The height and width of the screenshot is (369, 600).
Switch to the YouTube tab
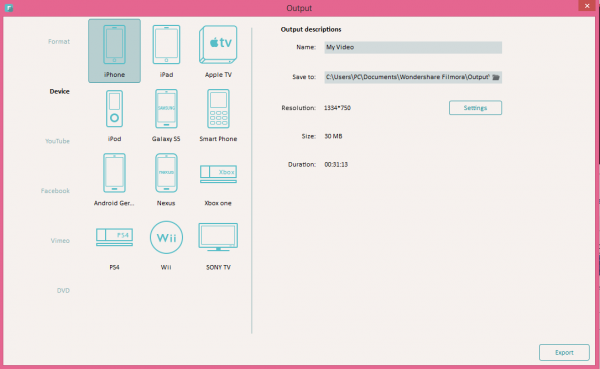click(x=57, y=141)
